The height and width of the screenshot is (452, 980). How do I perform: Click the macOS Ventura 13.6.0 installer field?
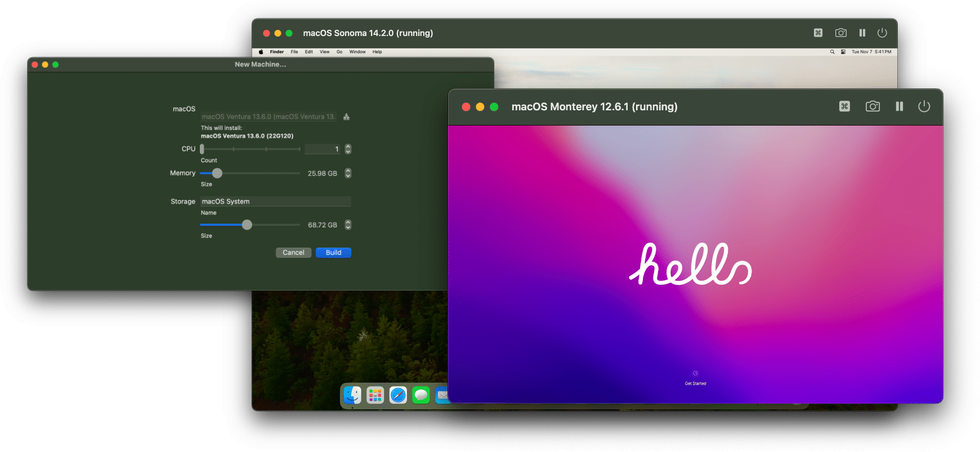tap(269, 117)
